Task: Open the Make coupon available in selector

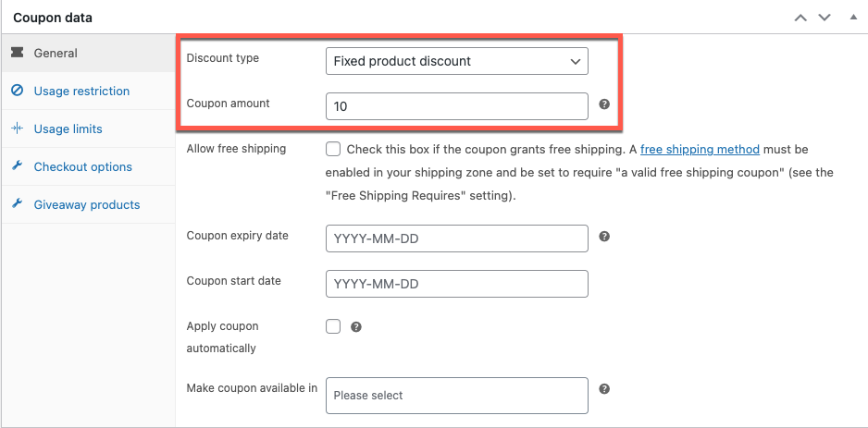Action: [457, 396]
